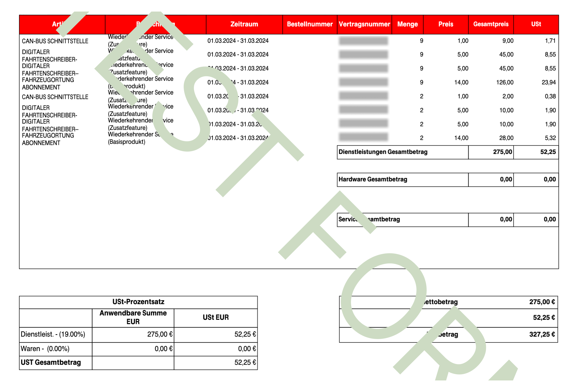577x392 pixels.
Task: Click the "Dienstleistungen Gesamtbetrag" label
Action: pos(383,152)
